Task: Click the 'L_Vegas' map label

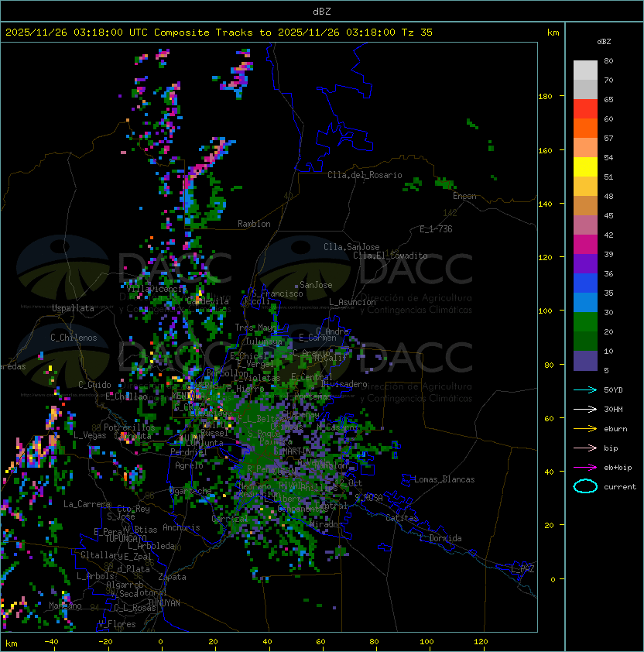Action: coord(90,435)
